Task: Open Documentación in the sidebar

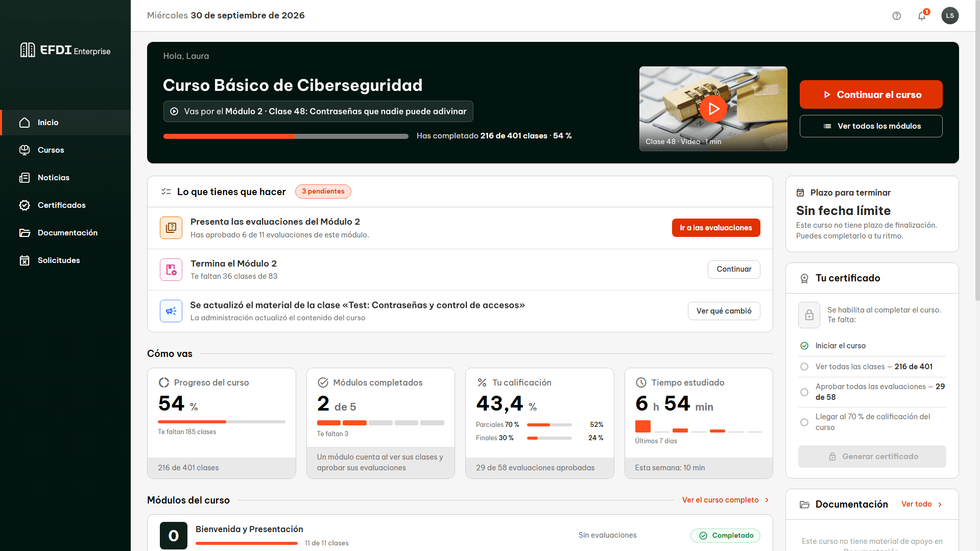Action: (x=65, y=233)
